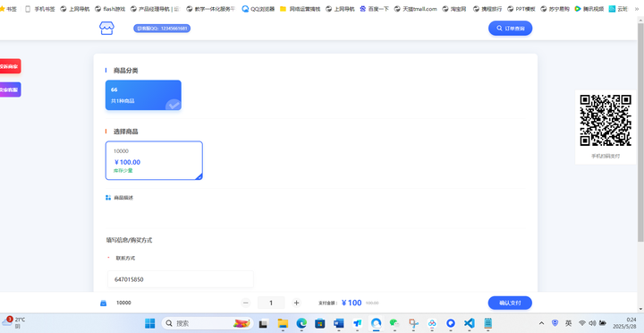Expand bookmarks overflow chevron
This screenshot has width=644, height=333.
pyautogui.click(x=637, y=9)
